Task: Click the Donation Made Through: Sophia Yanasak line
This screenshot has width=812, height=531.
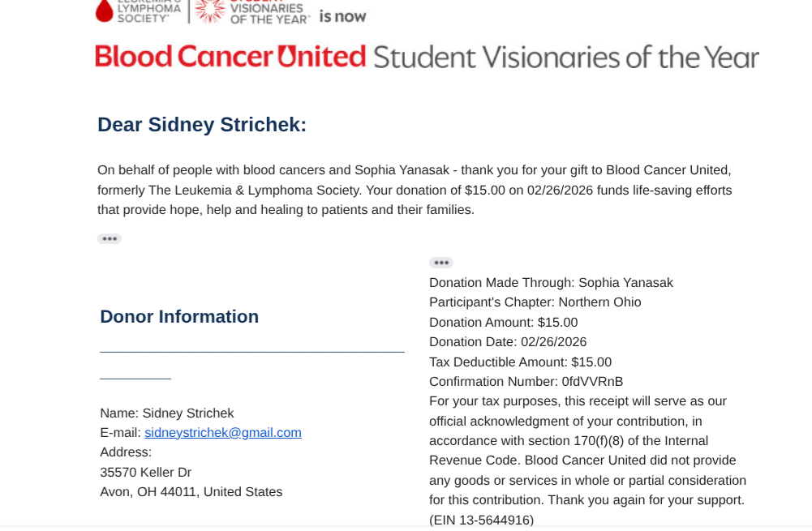Action: click(x=551, y=283)
